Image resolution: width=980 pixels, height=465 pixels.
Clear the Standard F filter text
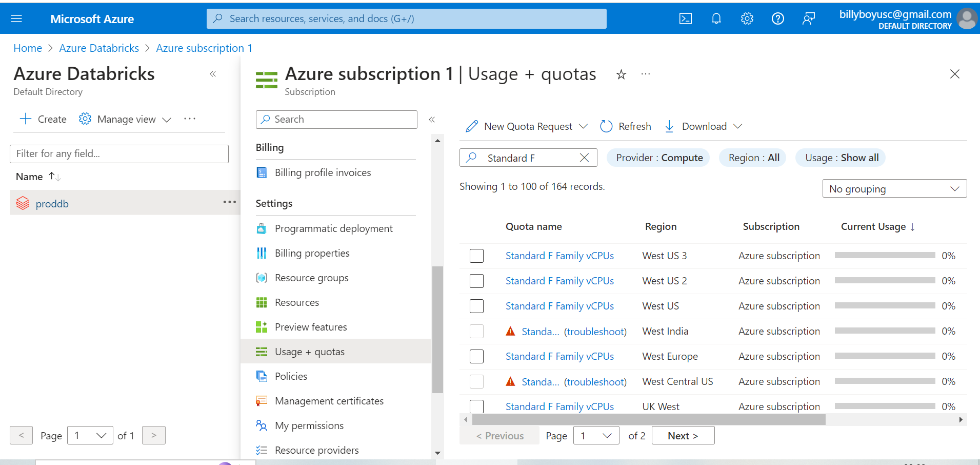click(x=584, y=158)
